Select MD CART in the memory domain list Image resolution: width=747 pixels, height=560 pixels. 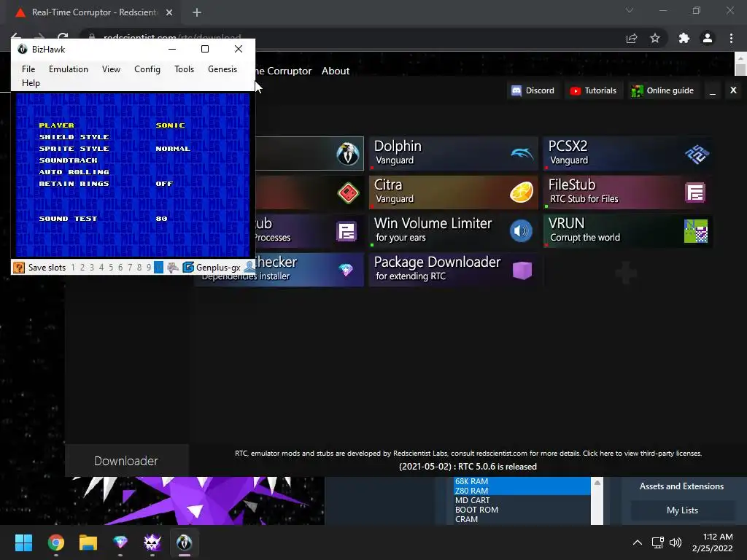(522, 500)
